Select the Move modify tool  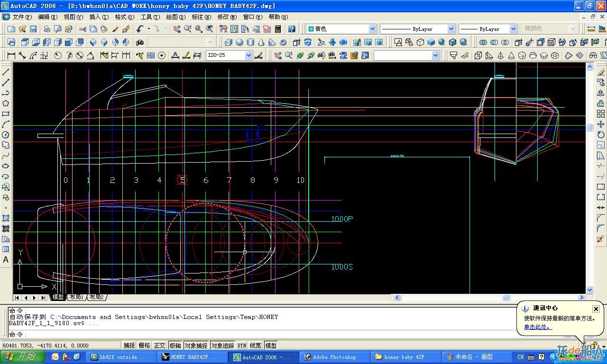[x=601, y=124]
